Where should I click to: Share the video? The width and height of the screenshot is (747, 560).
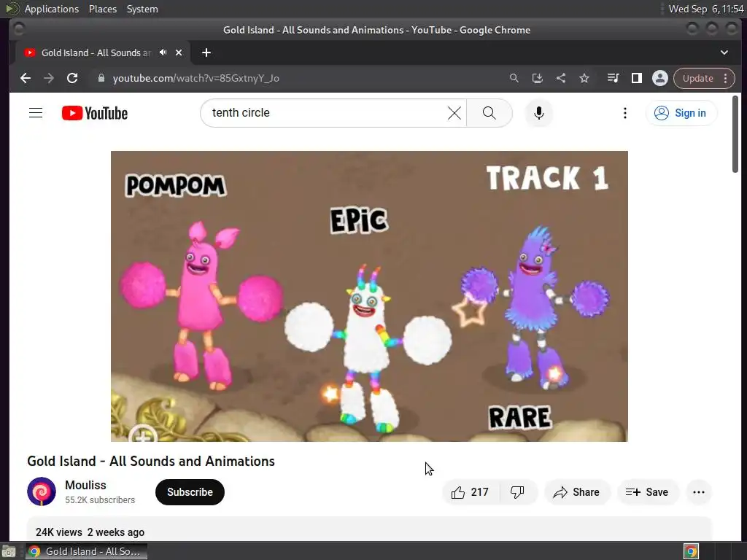tap(576, 492)
